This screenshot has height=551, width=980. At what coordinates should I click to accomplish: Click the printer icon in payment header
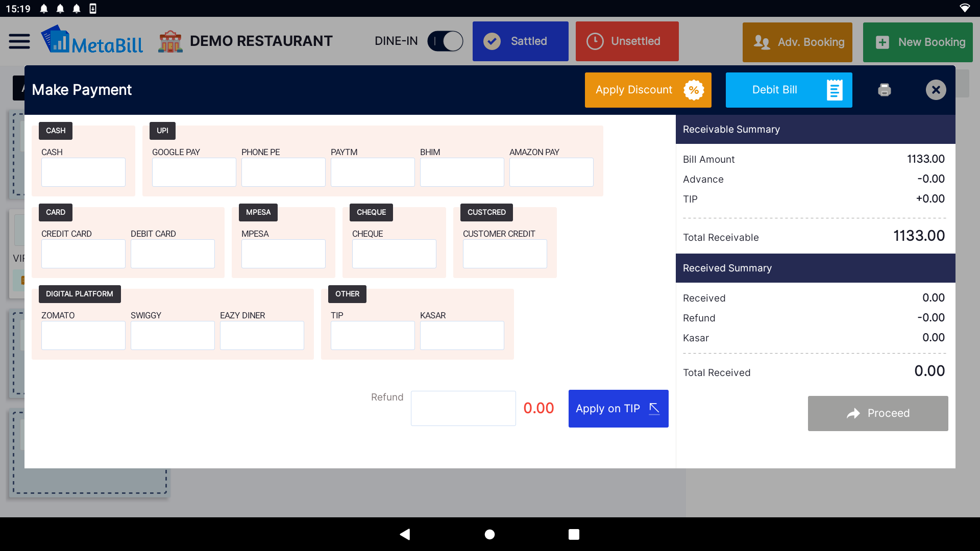[884, 90]
